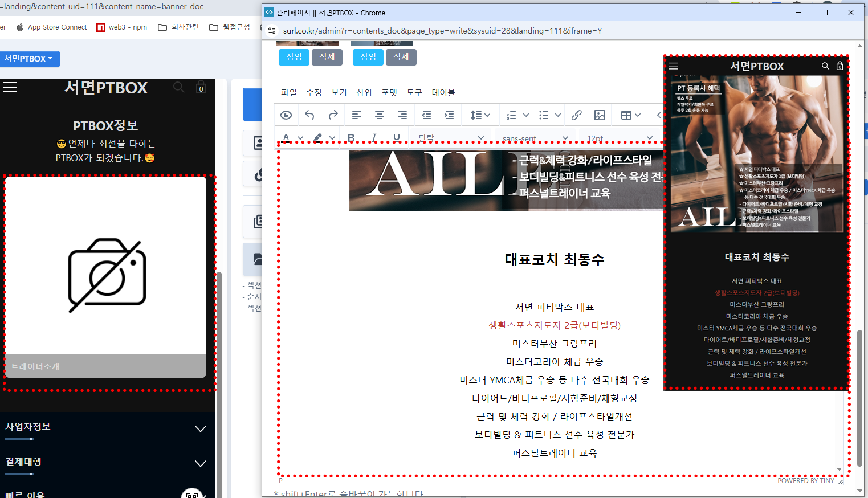Viewport: 868px width, 498px height.
Task: Click the popup window vertical scrollbar thumb
Action: click(859, 398)
